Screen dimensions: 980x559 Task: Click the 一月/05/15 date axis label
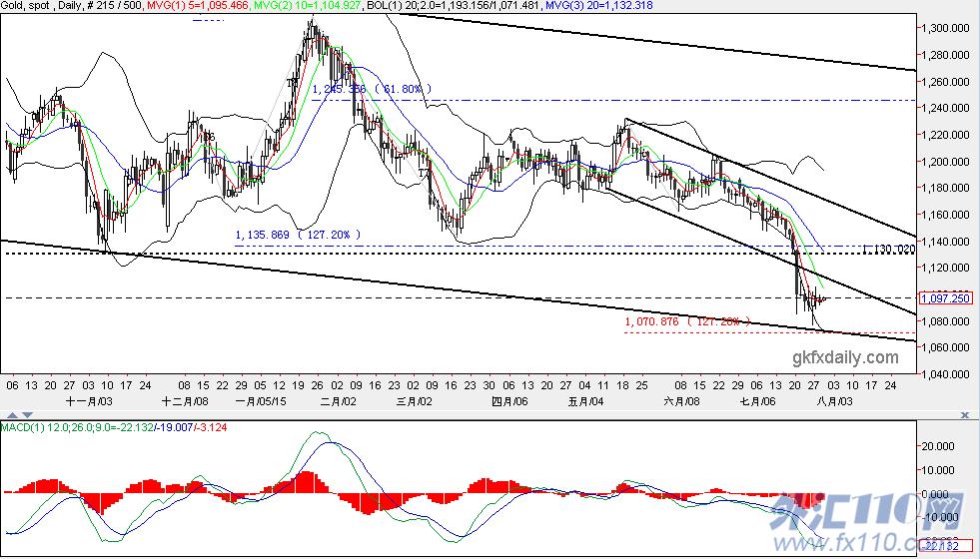(261, 401)
